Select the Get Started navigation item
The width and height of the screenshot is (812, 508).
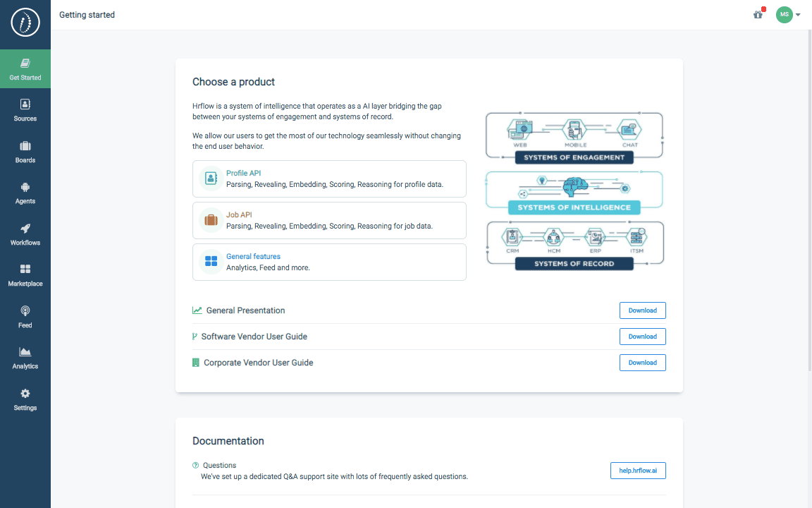point(25,68)
